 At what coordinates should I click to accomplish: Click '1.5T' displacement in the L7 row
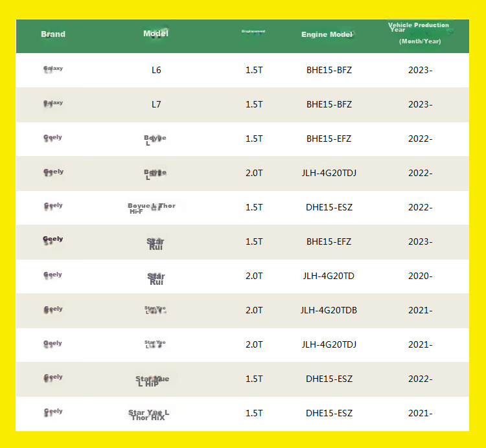tap(254, 105)
